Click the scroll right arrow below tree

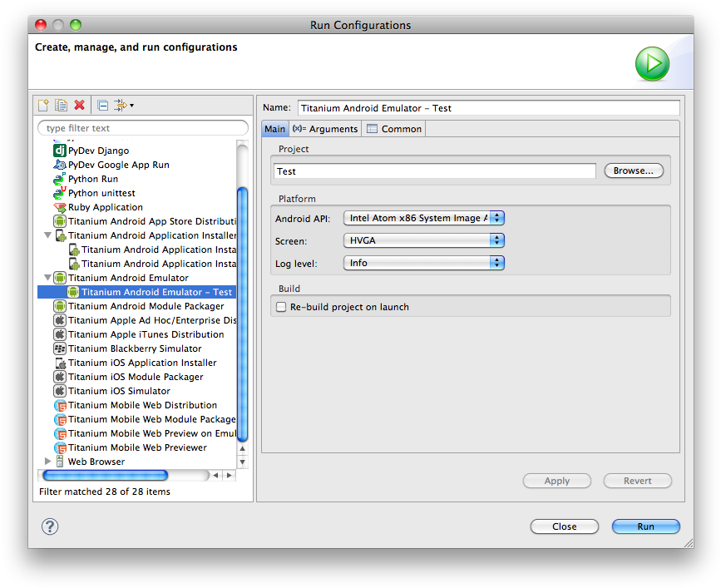pos(229,476)
